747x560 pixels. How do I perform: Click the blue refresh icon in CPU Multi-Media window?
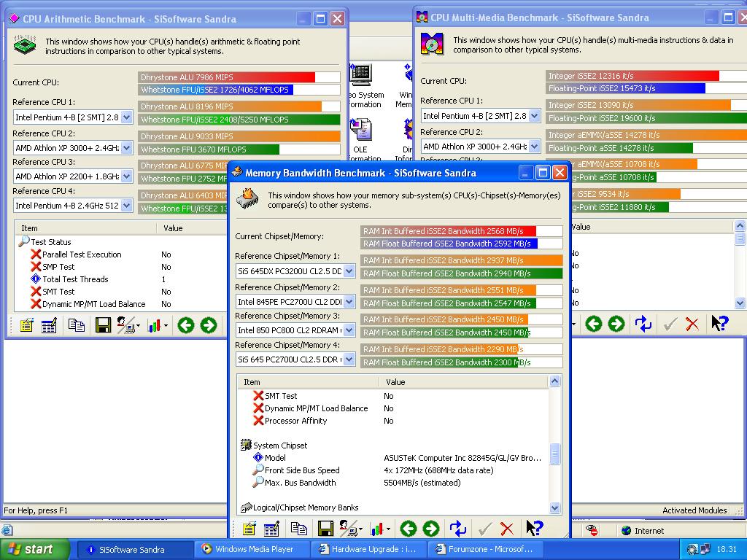pyautogui.click(x=643, y=324)
